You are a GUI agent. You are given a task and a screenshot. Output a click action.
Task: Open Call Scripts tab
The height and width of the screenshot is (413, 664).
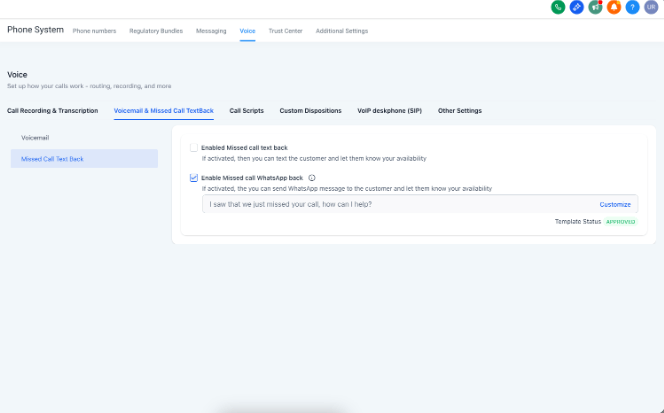pyautogui.click(x=246, y=111)
